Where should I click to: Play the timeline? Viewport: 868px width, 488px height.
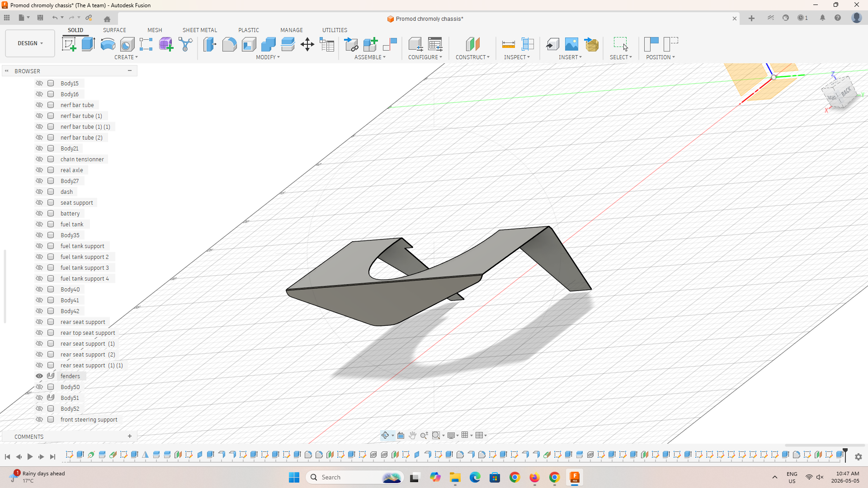click(30, 457)
